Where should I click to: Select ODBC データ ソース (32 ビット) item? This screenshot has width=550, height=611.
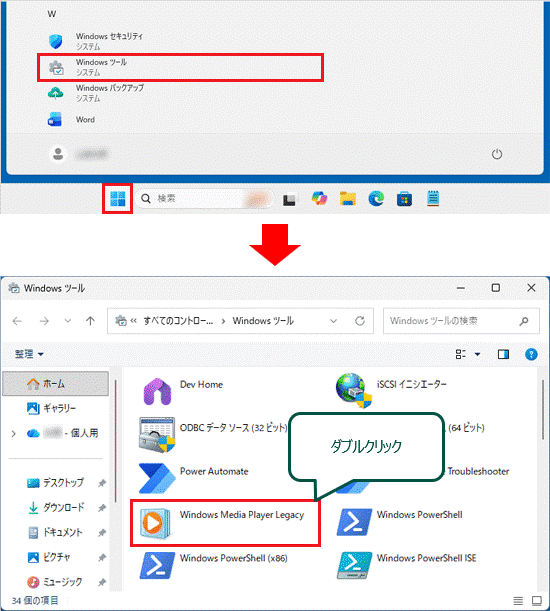(213, 434)
